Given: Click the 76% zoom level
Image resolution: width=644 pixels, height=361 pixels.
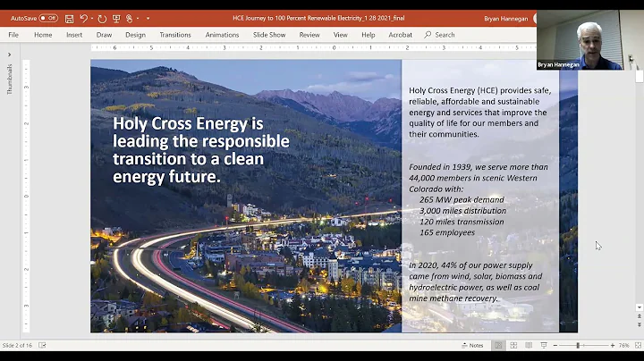Looking at the screenshot, I should point(624,346).
